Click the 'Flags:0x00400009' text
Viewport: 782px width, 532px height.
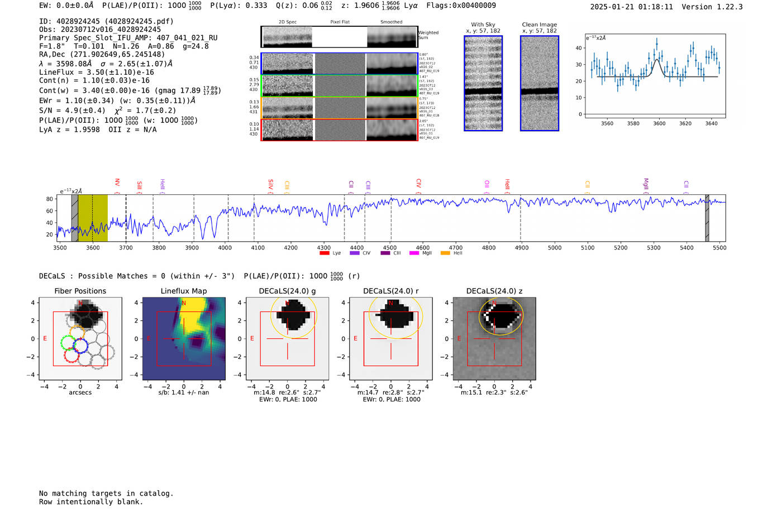[x=461, y=5]
